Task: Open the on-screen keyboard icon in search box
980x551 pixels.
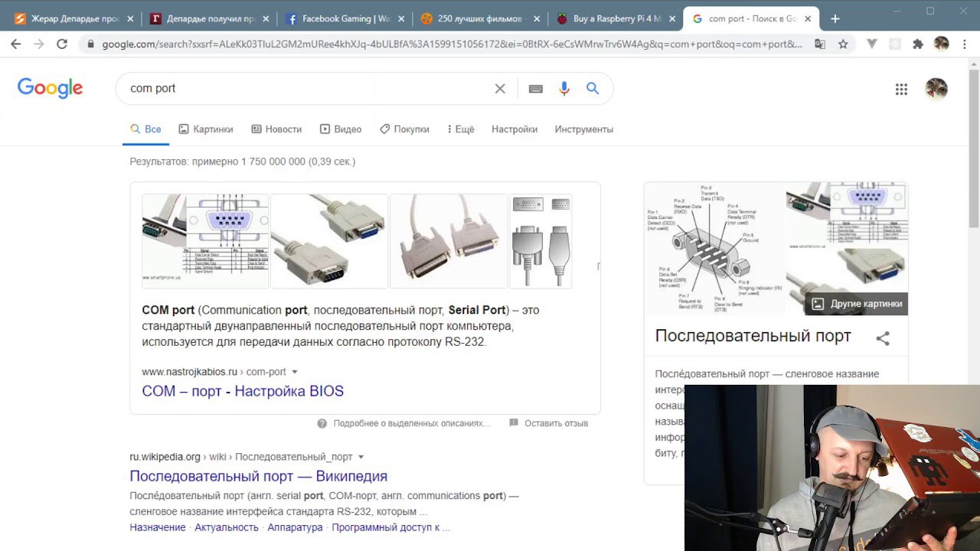Action: (536, 89)
